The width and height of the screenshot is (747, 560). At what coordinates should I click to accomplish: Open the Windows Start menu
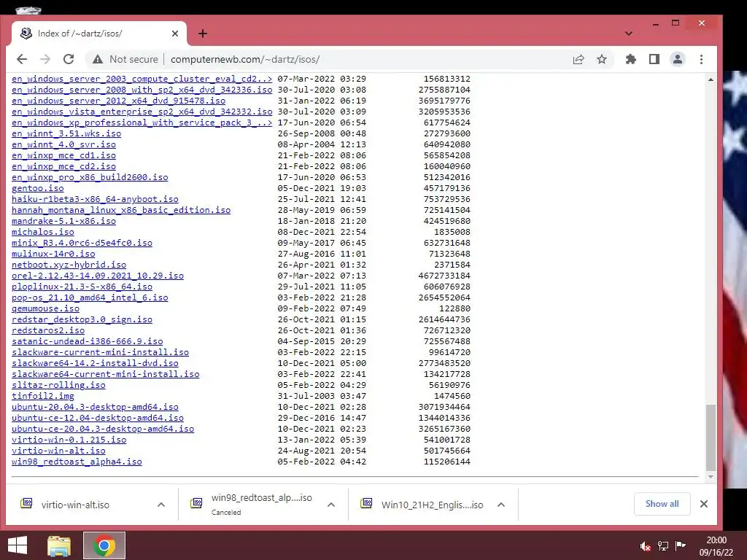tap(18, 545)
